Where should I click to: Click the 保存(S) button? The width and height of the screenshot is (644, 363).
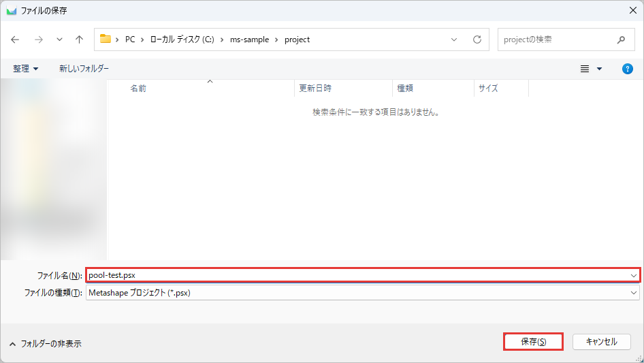pyautogui.click(x=533, y=342)
